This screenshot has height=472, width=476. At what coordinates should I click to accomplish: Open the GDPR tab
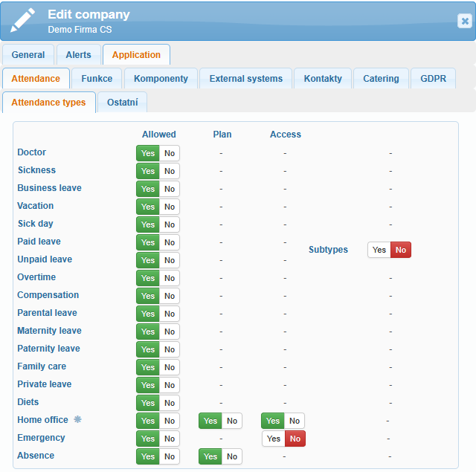click(433, 79)
